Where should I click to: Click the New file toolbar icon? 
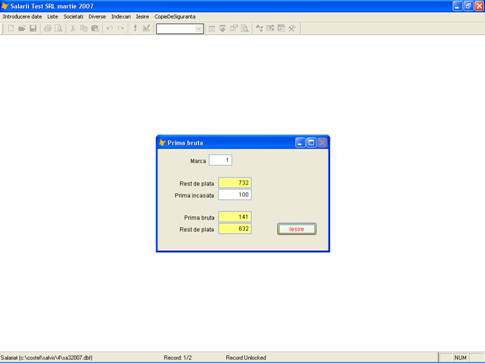pos(11,28)
